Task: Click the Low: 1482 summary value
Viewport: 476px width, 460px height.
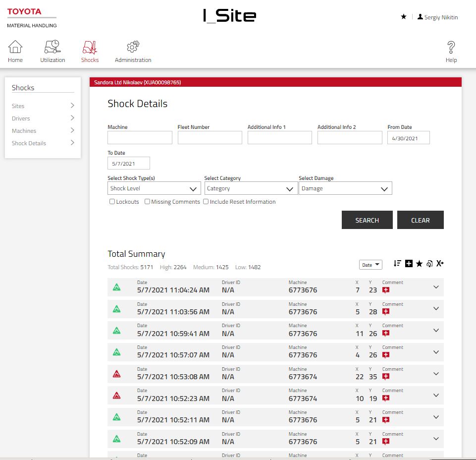Action: click(x=248, y=267)
